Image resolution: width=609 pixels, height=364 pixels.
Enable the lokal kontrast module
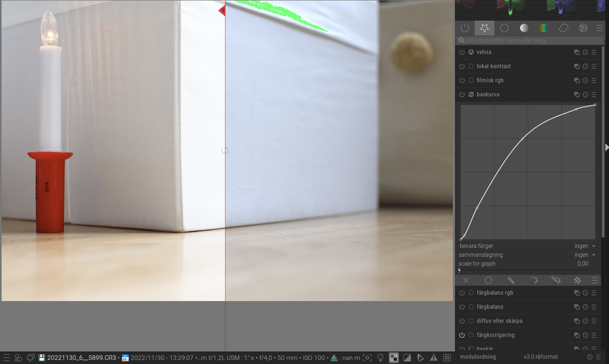coord(462,66)
